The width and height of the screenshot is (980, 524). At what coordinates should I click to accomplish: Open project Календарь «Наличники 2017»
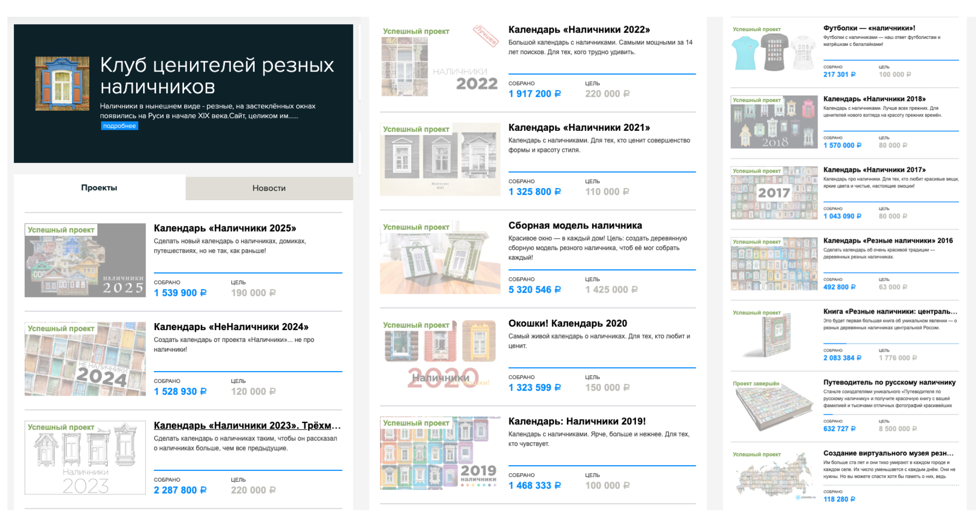(874, 170)
